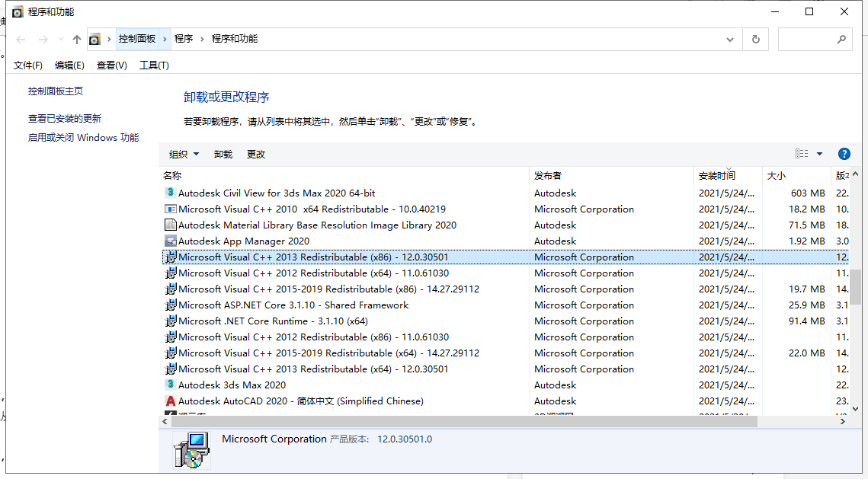Expand the chevron before 控制面板 breadcrumb
Viewport: 868px width, 479px height.
[109, 39]
